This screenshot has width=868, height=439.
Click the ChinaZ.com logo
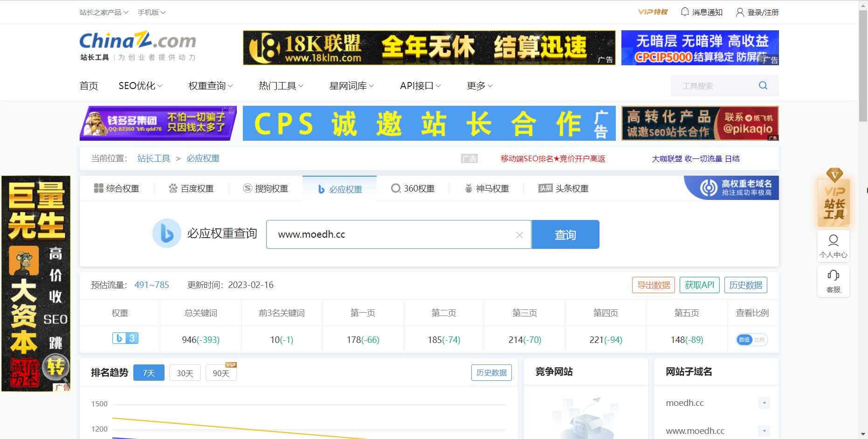point(138,46)
